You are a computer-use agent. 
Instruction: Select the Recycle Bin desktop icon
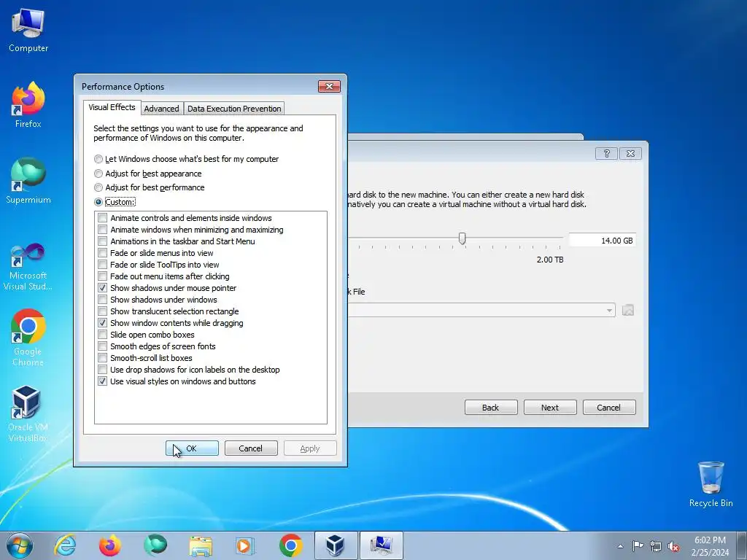point(711,484)
